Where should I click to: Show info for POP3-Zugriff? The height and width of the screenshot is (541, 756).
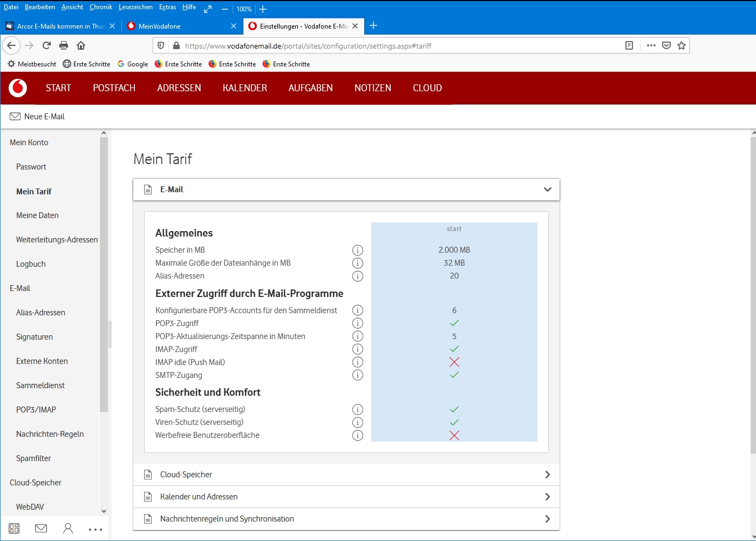(358, 323)
